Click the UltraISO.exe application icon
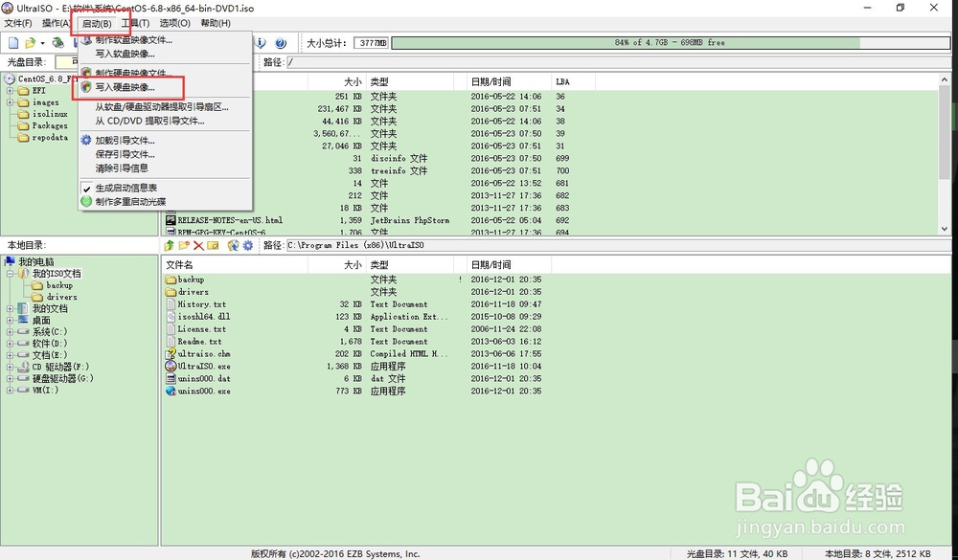Screen dimensions: 958x560 point(171,367)
